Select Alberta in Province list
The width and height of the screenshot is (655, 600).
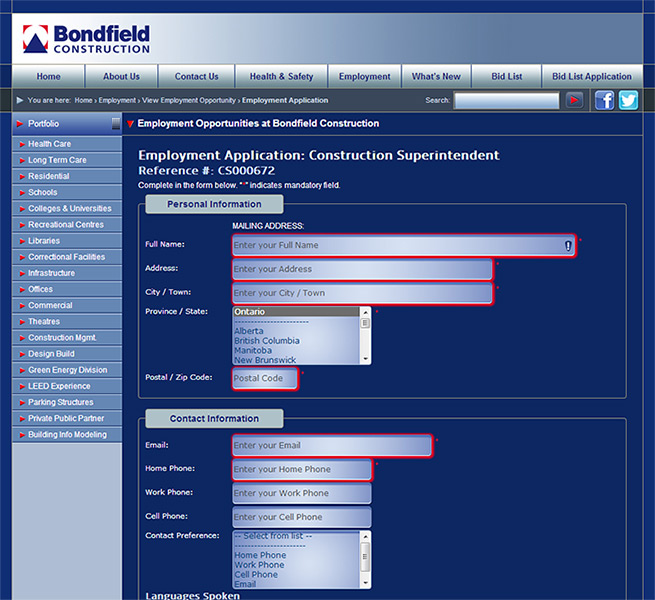point(296,331)
